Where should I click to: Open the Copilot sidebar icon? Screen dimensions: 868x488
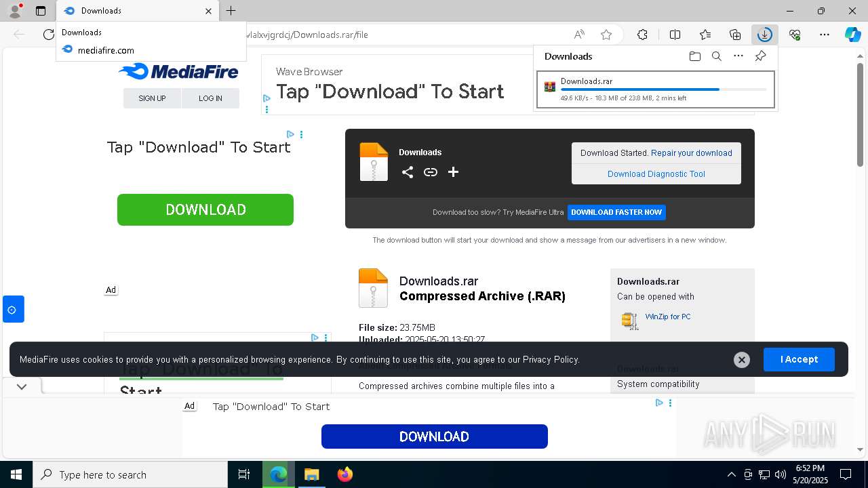point(852,35)
